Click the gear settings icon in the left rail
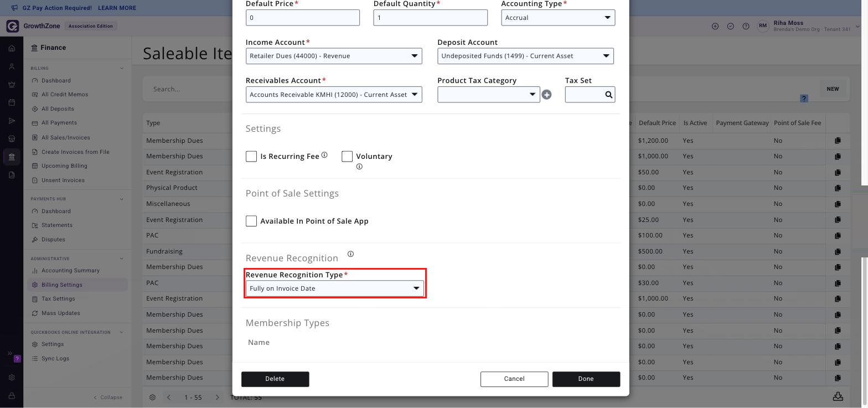 pos(12,378)
